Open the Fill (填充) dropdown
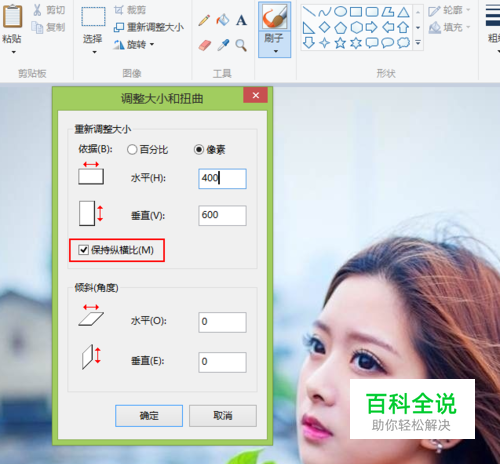500x464 pixels. 449,27
